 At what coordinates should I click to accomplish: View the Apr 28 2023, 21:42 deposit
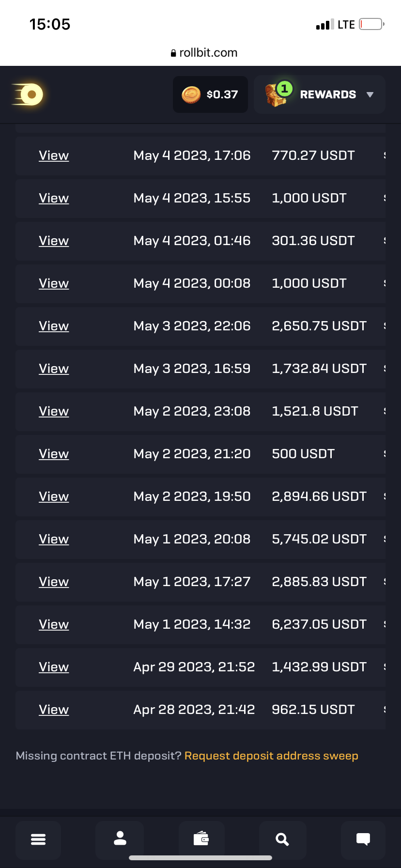[x=54, y=710]
